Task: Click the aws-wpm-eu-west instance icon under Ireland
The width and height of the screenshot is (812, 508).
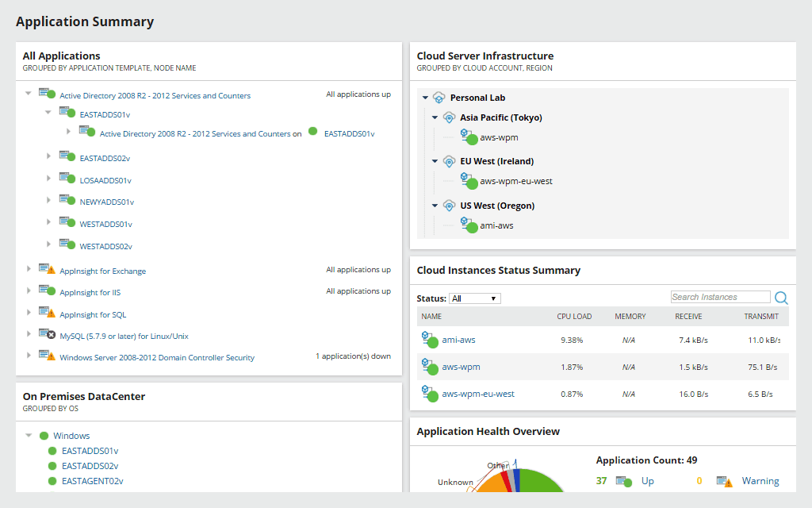Action: coord(469,180)
